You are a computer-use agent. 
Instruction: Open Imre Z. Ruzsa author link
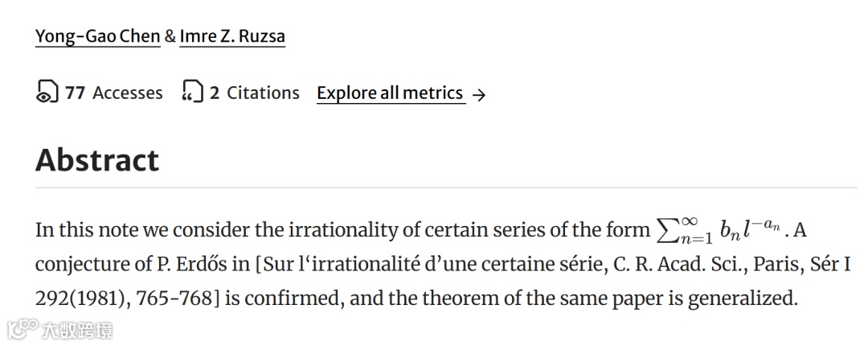coord(232,36)
